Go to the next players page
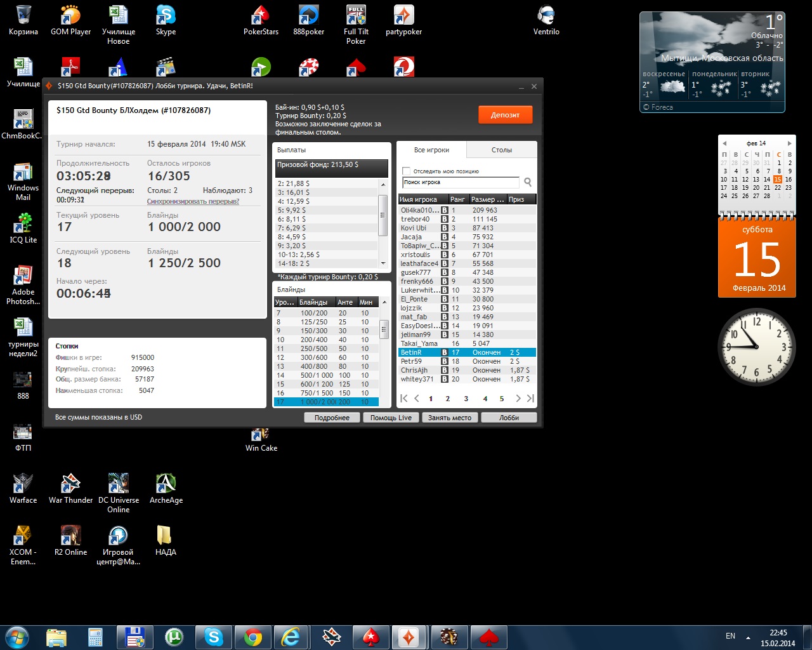 coord(518,399)
